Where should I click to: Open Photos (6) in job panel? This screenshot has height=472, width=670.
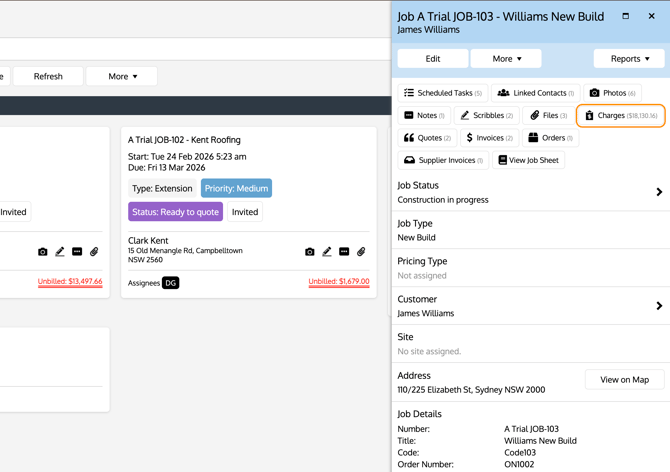[x=612, y=93]
